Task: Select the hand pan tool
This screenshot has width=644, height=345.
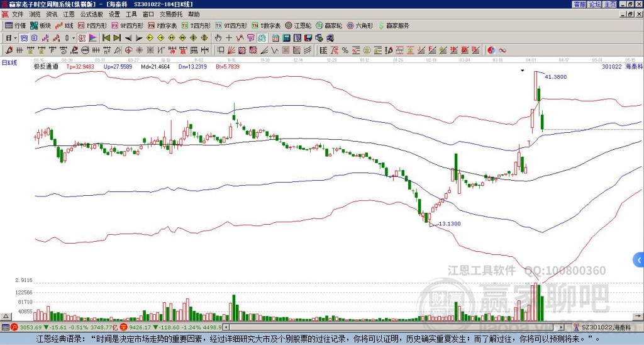Action: tap(218, 38)
